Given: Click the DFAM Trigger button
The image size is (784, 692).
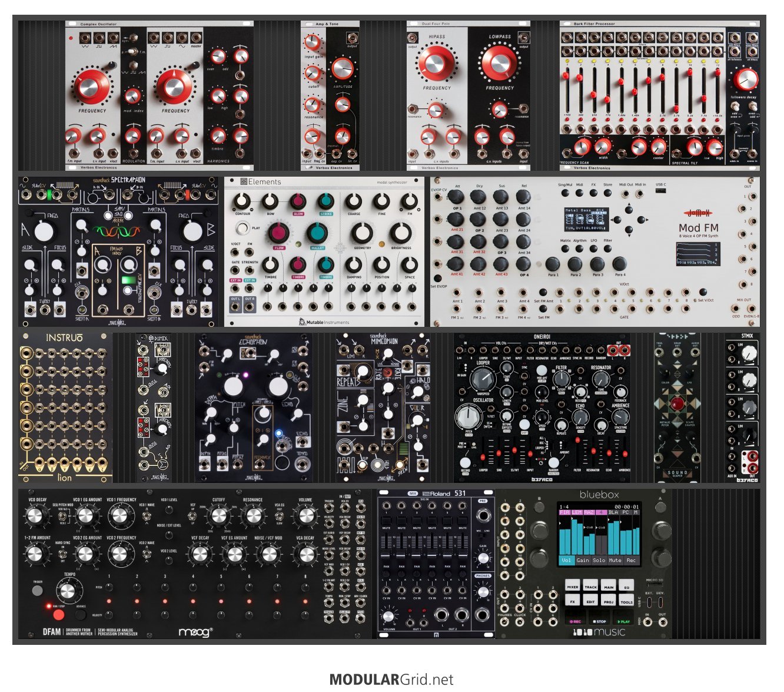Looking at the screenshot, I should click(37, 590).
